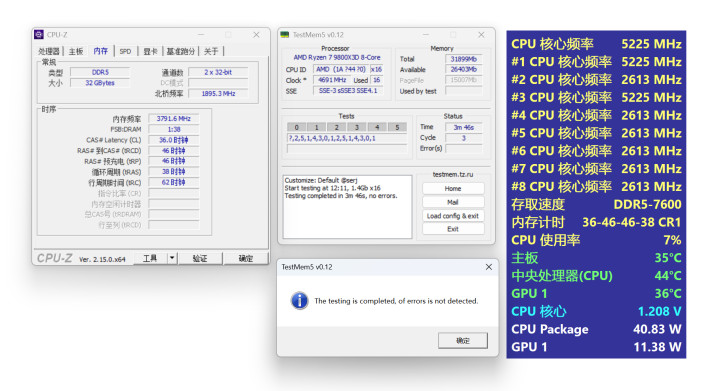Switch to the 处理器 tab
This screenshot has height=391, width=718.
point(49,51)
